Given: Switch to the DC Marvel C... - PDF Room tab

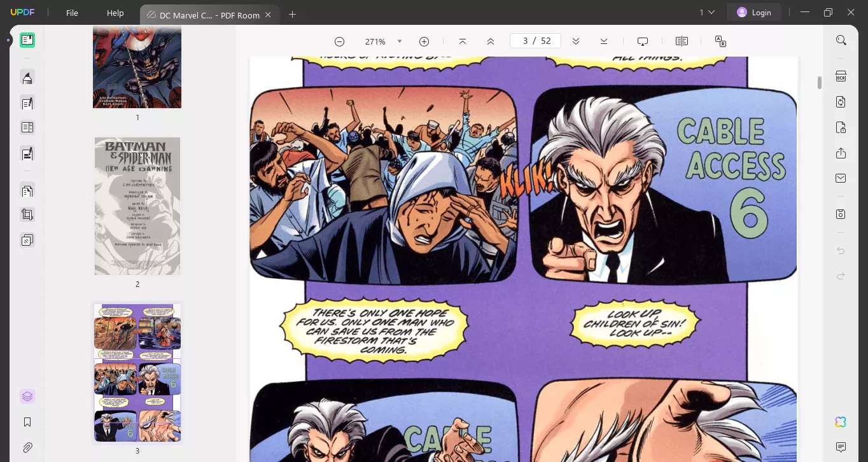Looking at the screenshot, I should click(x=210, y=15).
